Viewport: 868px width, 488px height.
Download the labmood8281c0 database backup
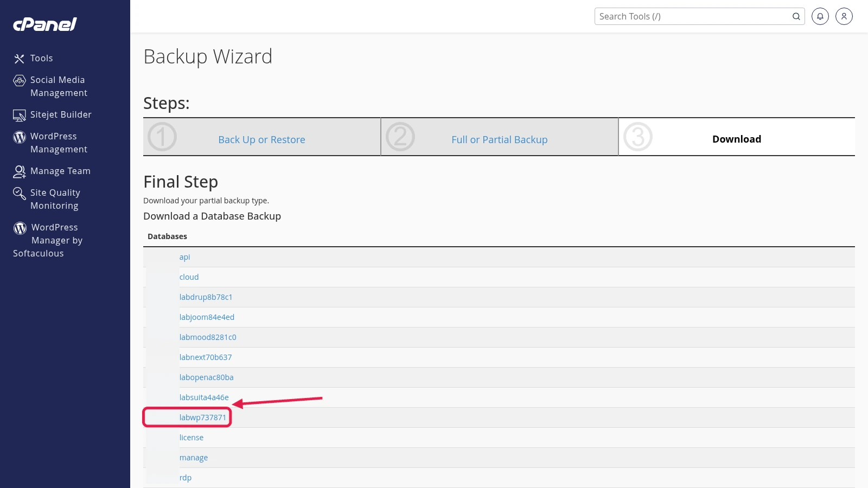tap(208, 337)
